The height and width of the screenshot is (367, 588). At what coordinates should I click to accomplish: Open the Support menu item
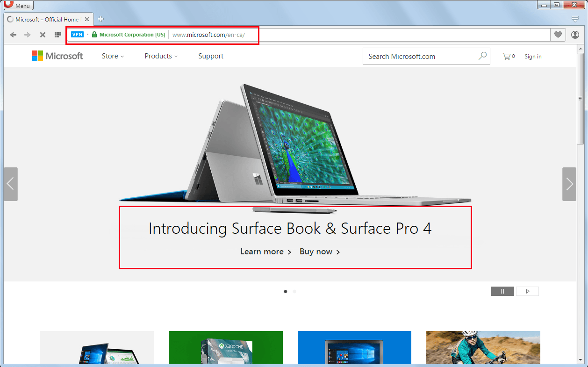(211, 56)
